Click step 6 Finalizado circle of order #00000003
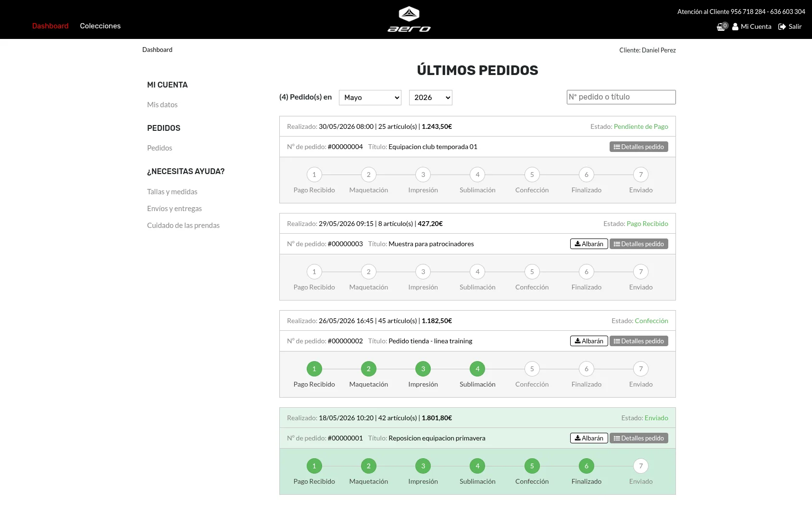 pos(587,272)
